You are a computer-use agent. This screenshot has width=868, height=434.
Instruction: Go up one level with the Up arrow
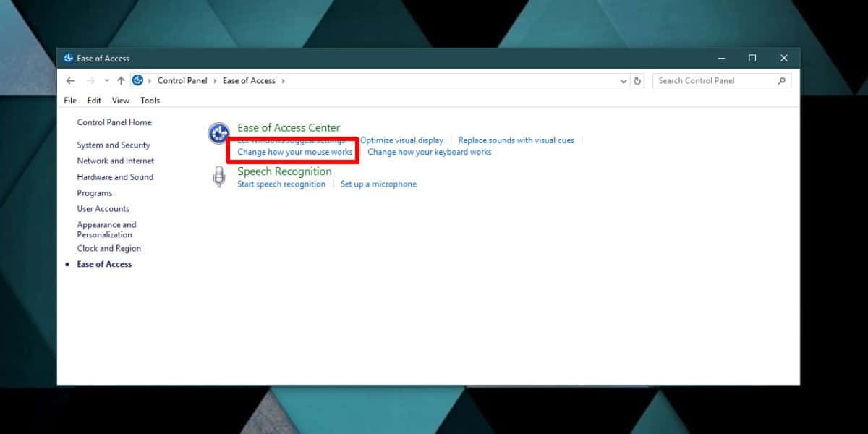pos(121,81)
